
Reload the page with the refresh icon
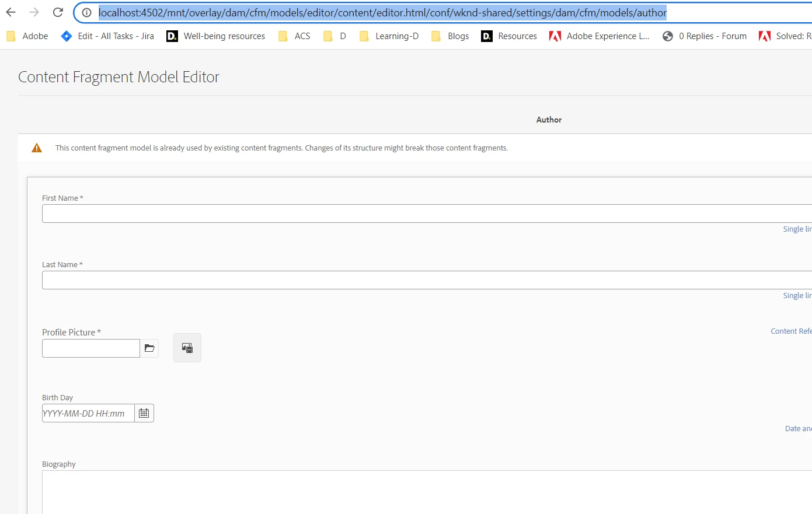click(58, 12)
